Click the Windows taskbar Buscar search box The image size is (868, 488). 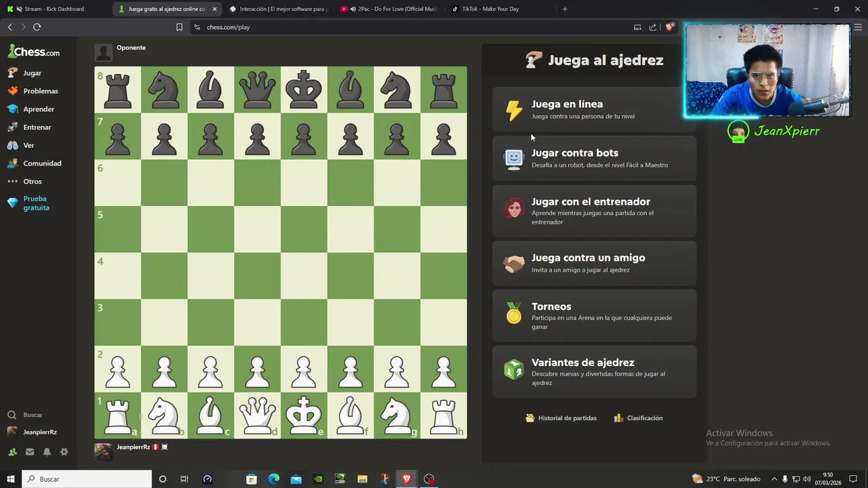(87, 479)
